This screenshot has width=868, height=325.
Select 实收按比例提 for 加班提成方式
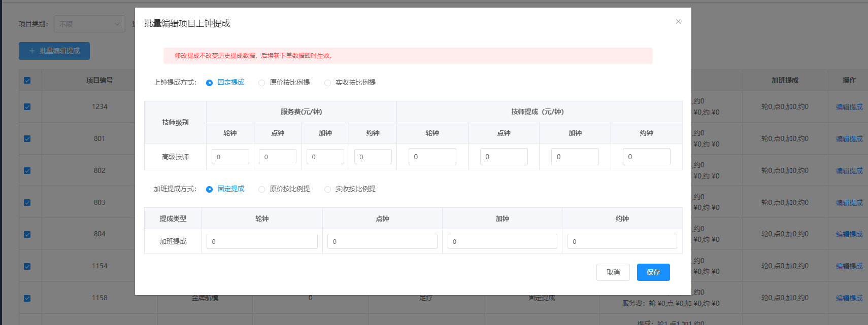pos(350,189)
